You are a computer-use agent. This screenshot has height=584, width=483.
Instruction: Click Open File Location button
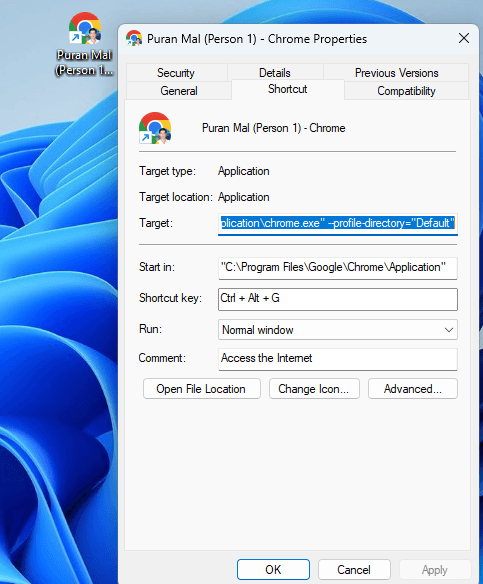201,389
